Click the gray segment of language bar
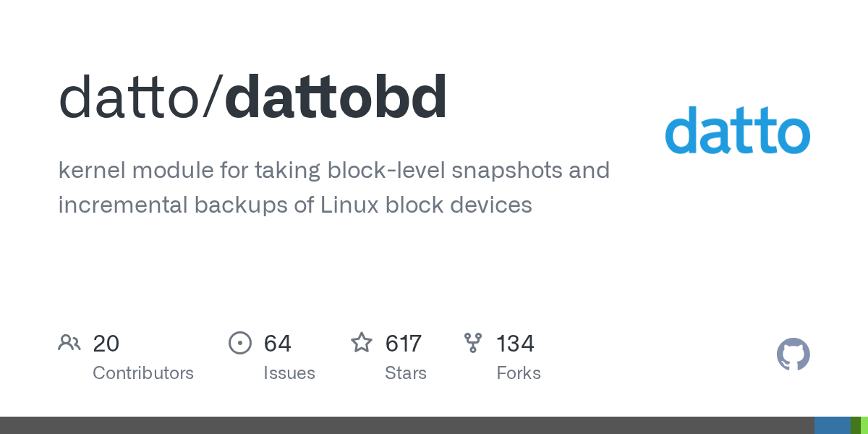 pos(407,425)
